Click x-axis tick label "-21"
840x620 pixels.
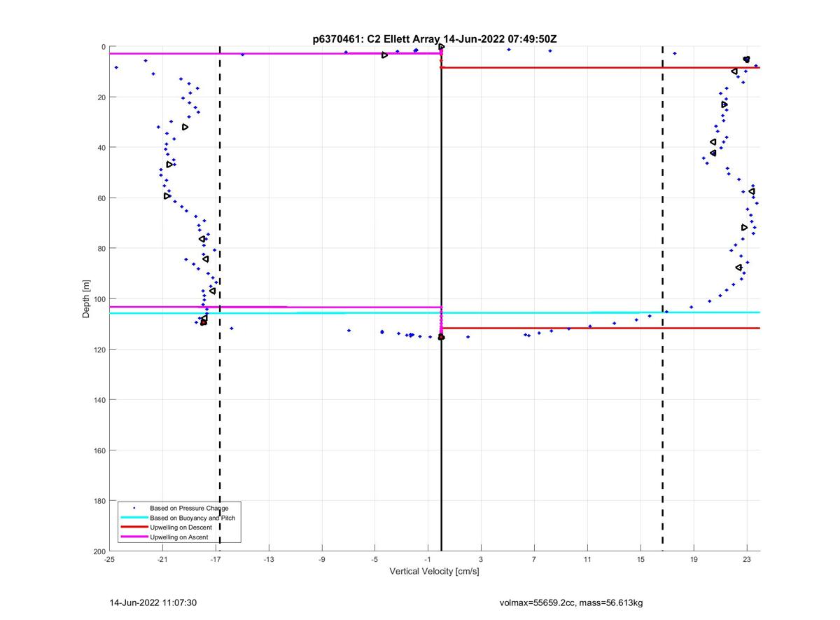tap(162, 560)
